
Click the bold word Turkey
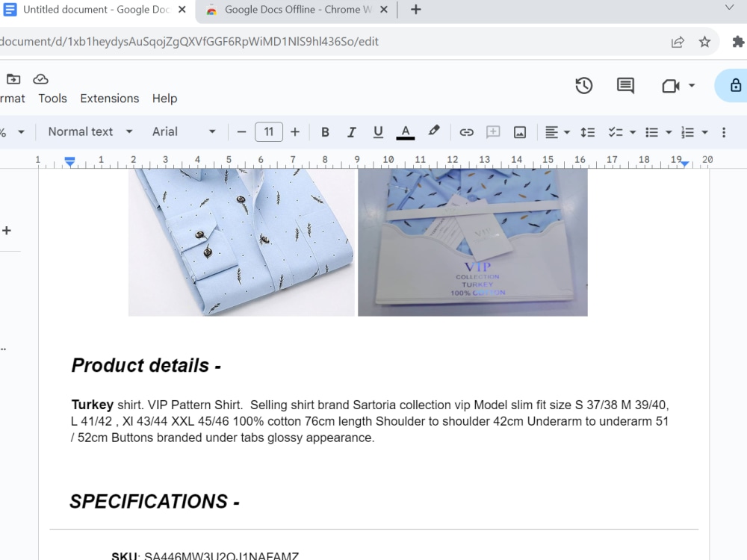coord(92,405)
